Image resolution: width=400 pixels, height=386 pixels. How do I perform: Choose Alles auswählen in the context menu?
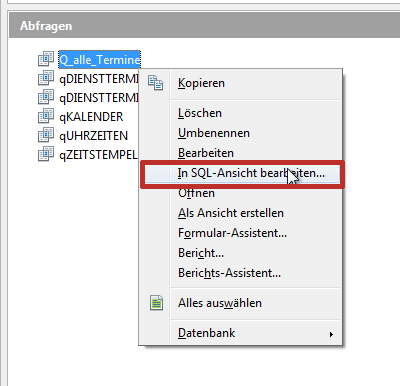pyautogui.click(x=240, y=303)
